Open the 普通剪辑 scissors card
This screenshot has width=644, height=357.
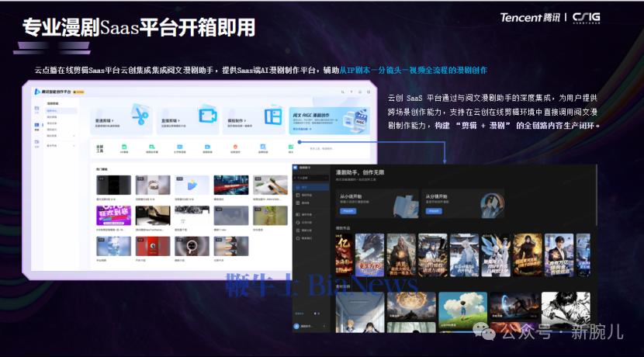(x=121, y=120)
